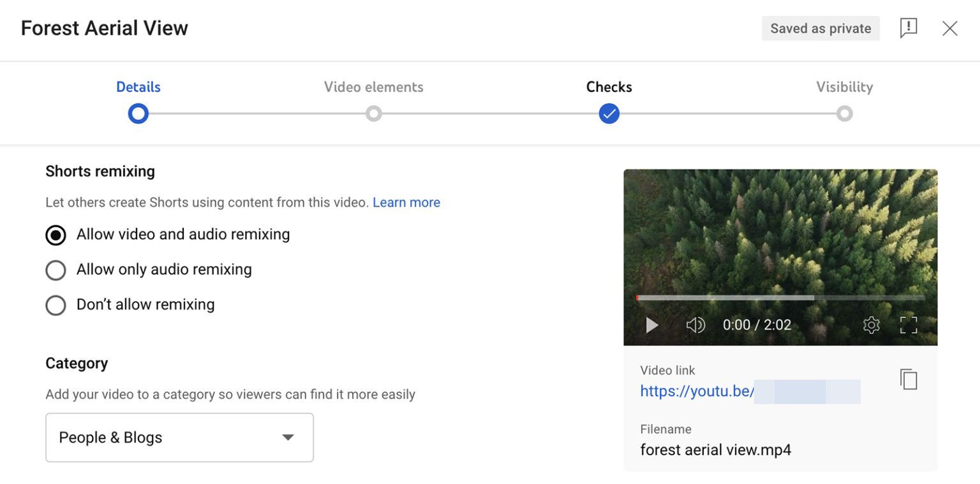Select Allow video and audio remixing

click(56, 235)
